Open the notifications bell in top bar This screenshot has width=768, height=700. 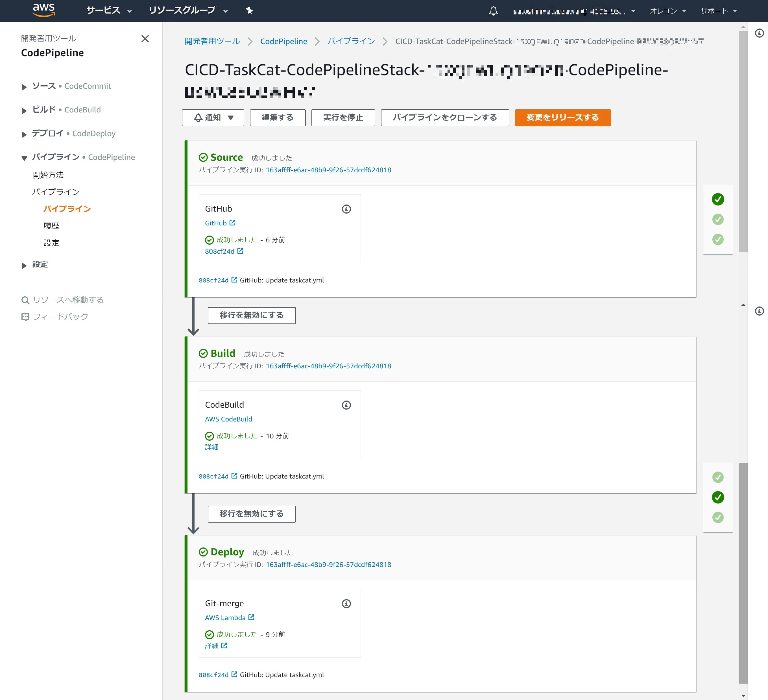click(493, 11)
